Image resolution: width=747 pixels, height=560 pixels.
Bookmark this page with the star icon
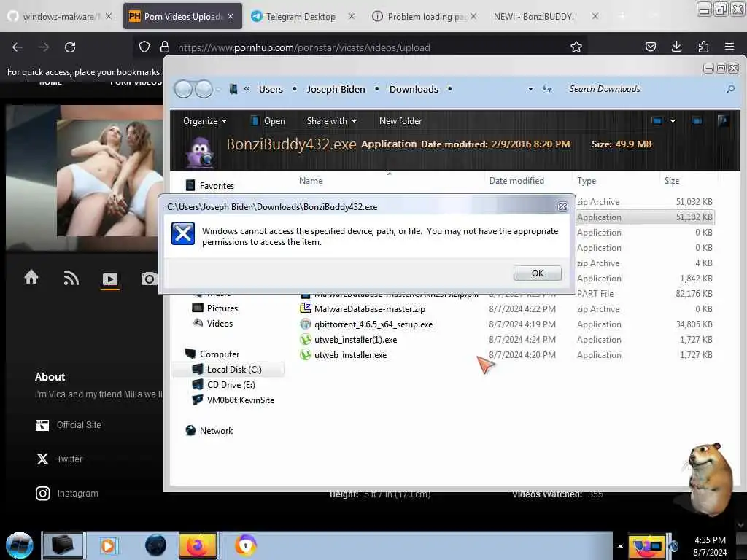576,47
